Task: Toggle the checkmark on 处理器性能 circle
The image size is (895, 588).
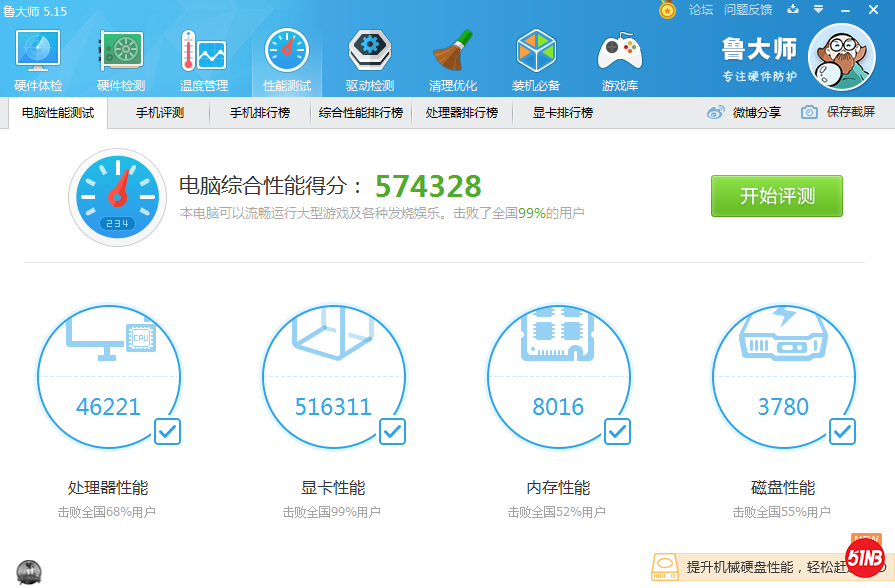Action: [166, 432]
